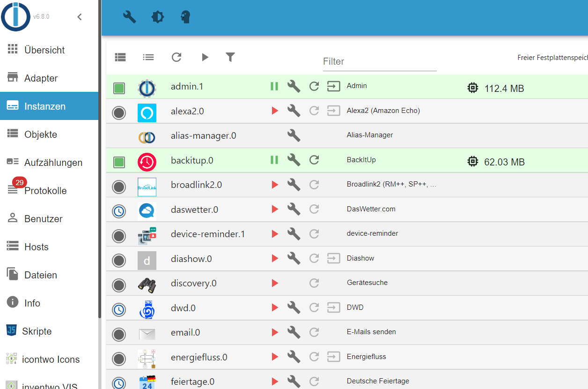This screenshot has height=389, width=588.
Task: Open dwd.0 wrench settings
Action: point(294,308)
